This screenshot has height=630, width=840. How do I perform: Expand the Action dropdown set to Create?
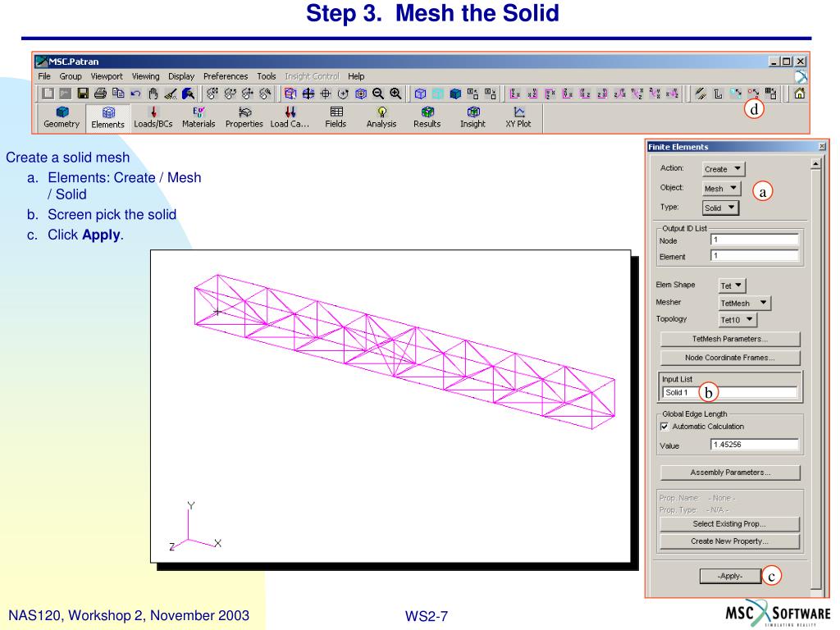point(724,169)
